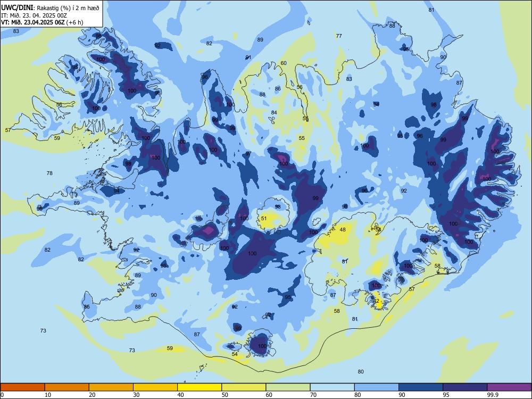The image size is (532, 399).
Task: Click the map value '91' off the north coast
Action: [x=248, y=57]
